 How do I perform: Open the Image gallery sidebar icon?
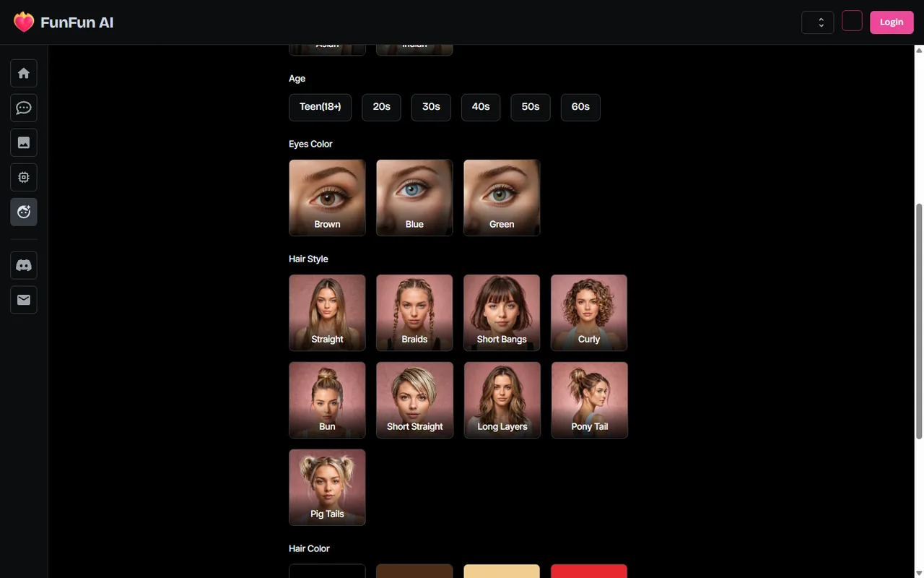(x=24, y=142)
